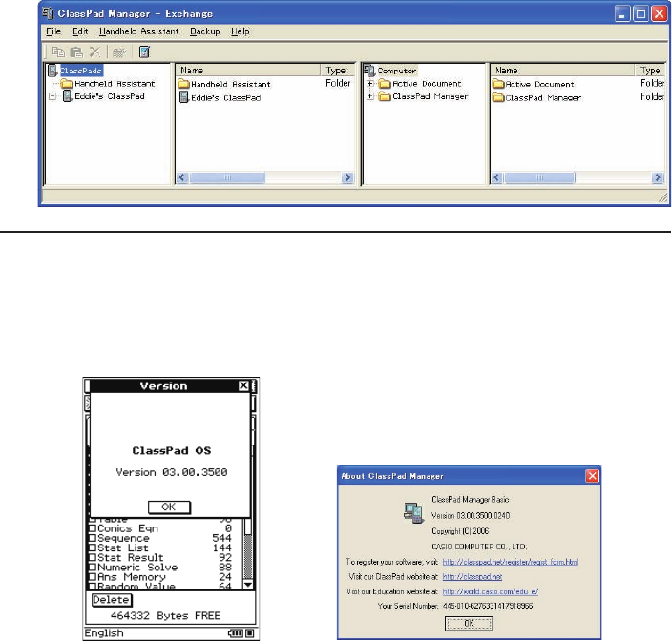Screen dimensions: 672x641
Task: Click the left scroll arrow in the Computer list pane
Action: coord(496,177)
